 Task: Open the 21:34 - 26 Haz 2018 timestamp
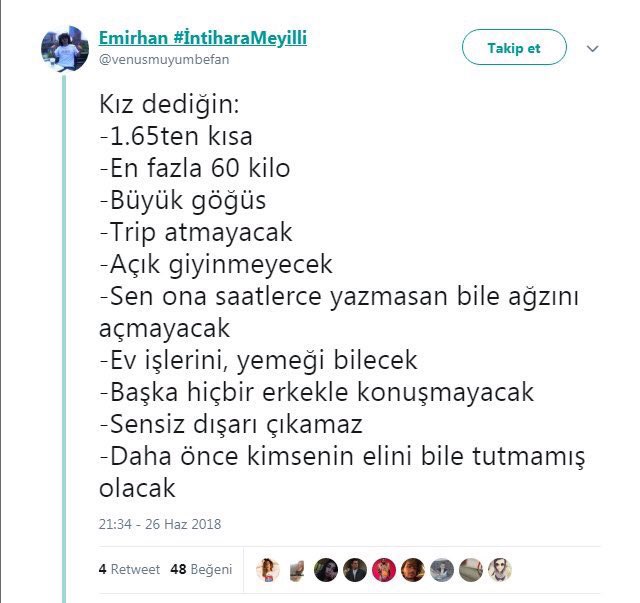[x=160, y=524]
